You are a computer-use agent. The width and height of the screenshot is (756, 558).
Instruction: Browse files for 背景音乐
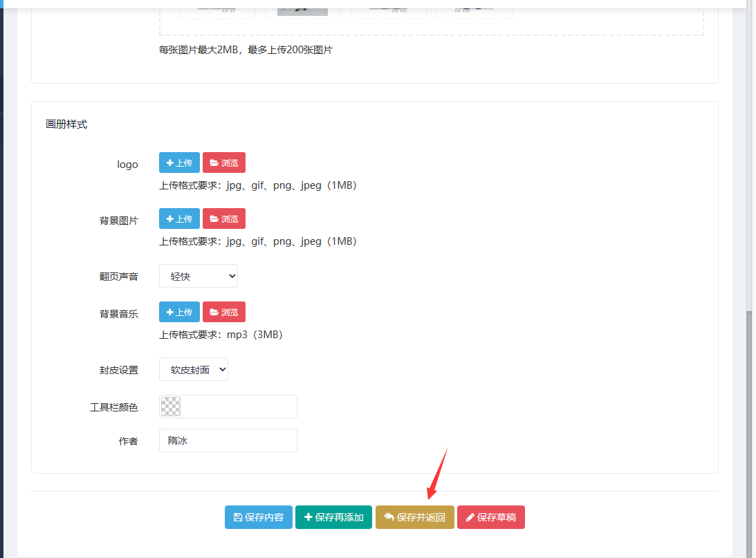pos(224,312)
